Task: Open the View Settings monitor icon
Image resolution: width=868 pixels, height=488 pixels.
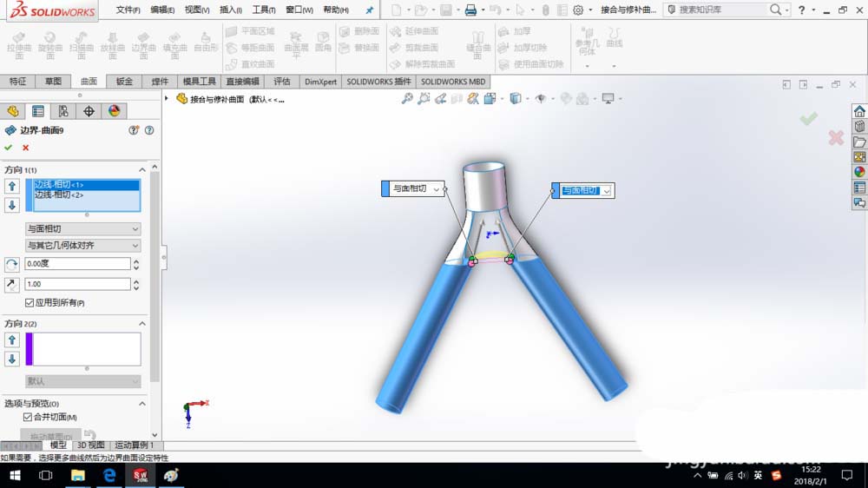Action: coord(608,99)
